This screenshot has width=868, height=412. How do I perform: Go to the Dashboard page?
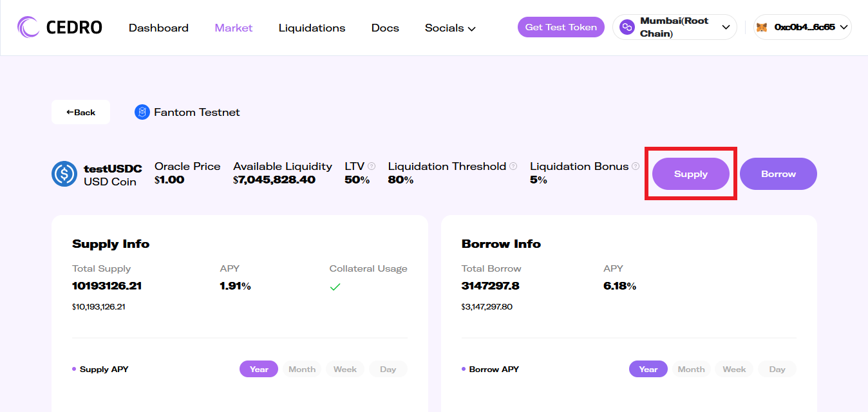158,28
